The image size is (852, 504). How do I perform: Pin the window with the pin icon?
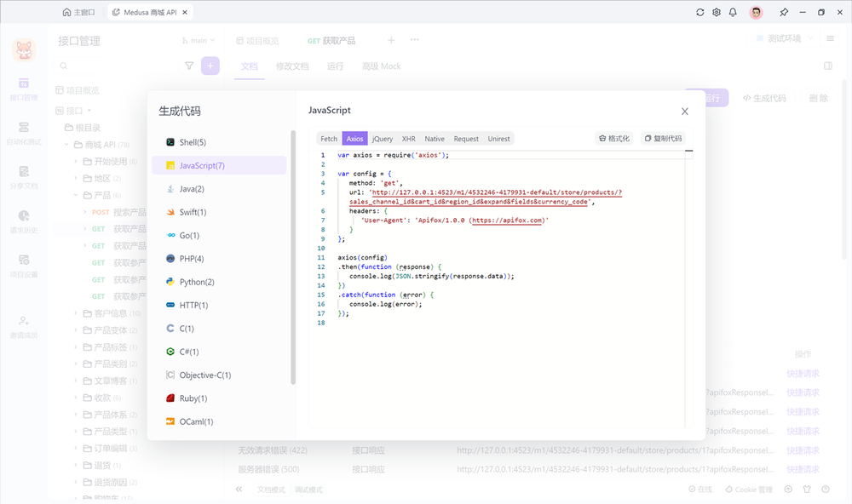tap(784, 12)
